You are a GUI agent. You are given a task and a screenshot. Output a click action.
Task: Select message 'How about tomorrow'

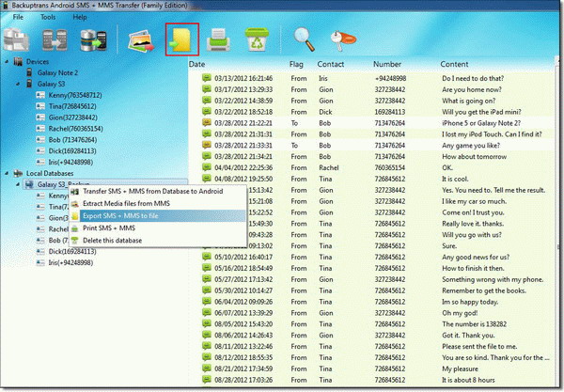point(474,156)
